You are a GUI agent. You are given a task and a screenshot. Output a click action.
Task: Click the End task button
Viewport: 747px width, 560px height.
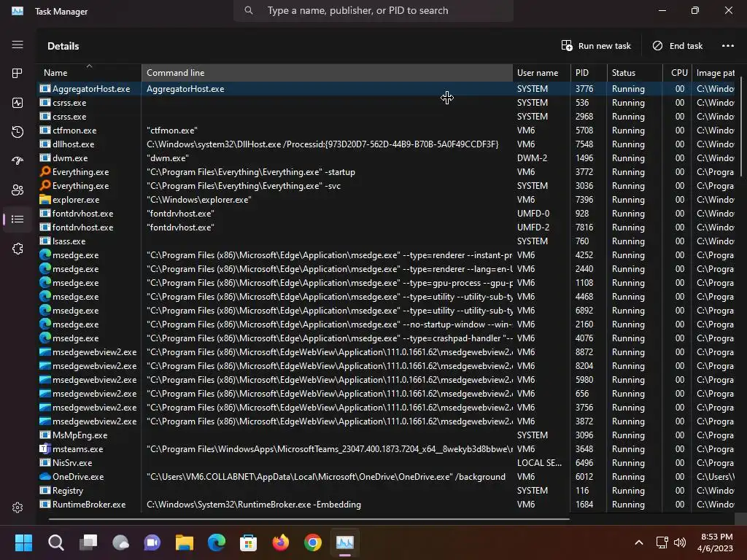click(x=678, y=46)
